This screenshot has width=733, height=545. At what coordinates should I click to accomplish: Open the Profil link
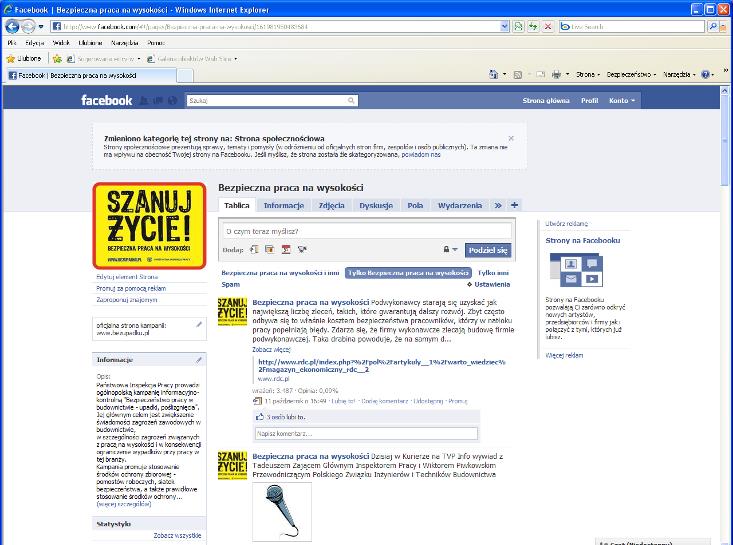coord(589,100)
